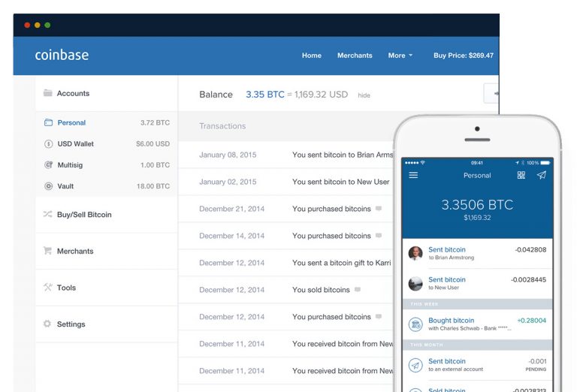
Task: Select the Personal account in sidebar
Action: [107, 122]
